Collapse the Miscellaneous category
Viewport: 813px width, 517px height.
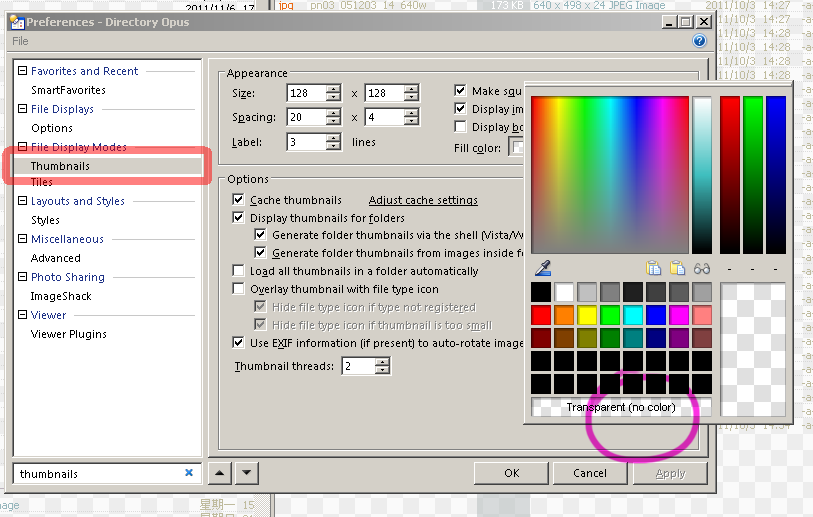(x=22, y=239)
